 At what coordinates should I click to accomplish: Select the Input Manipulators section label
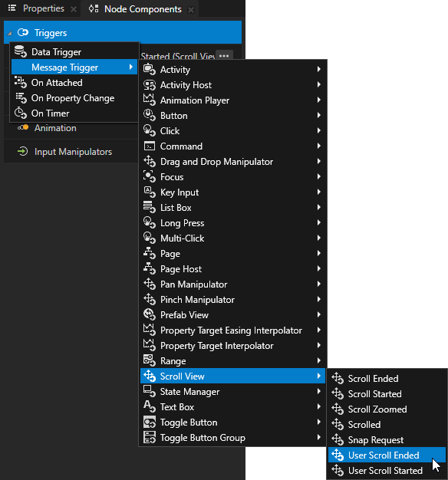pos(73,152)
